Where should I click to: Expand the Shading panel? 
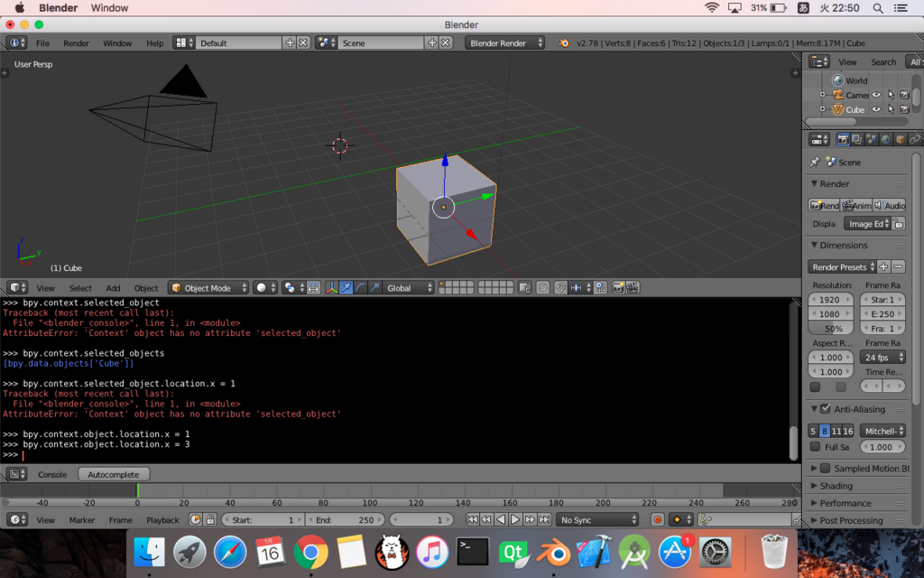[x=835, y=486]
